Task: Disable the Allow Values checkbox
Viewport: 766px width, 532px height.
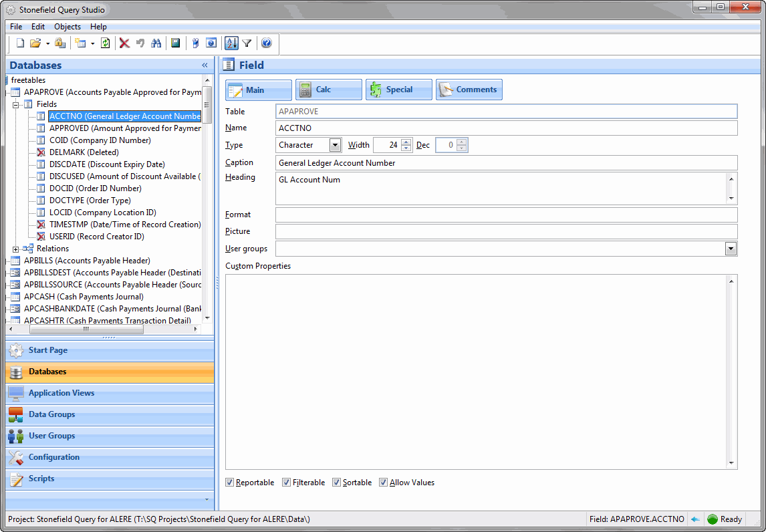Action: (x=384, y=483)
